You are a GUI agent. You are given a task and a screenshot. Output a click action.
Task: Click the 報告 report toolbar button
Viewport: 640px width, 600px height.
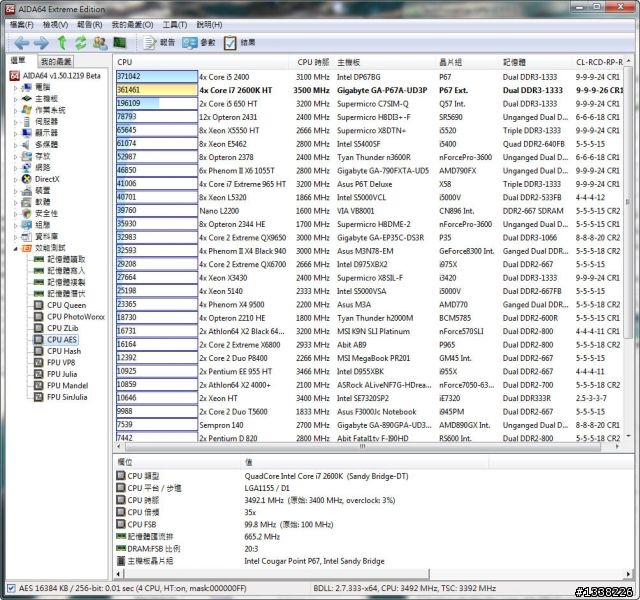pos(158,42)
